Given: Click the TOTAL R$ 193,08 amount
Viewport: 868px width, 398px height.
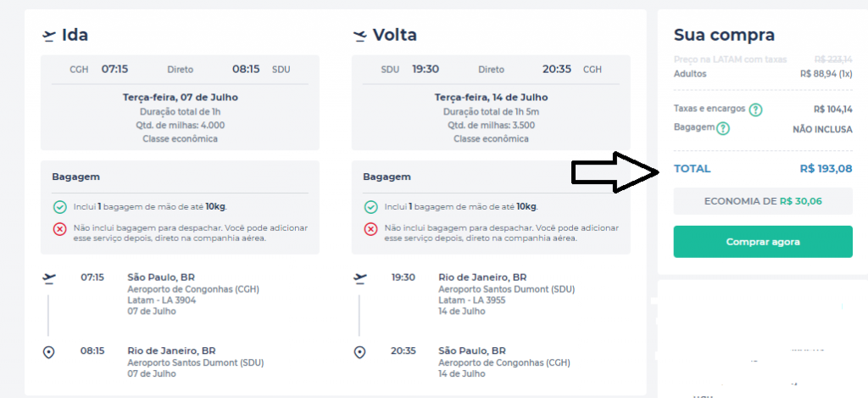Looking at the screenshot, I should (x=826, y=169).
